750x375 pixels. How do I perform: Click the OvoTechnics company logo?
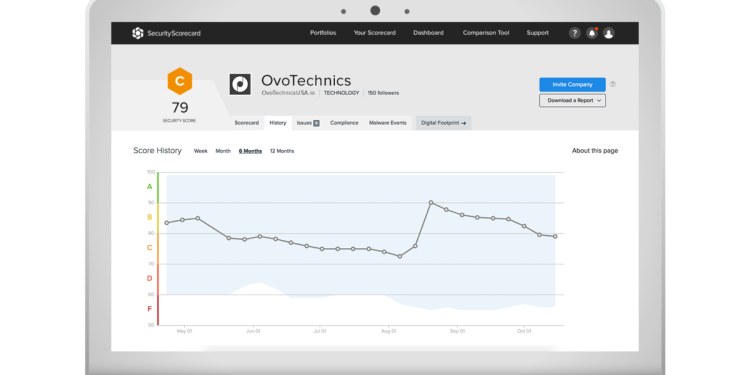coord(240,85)
